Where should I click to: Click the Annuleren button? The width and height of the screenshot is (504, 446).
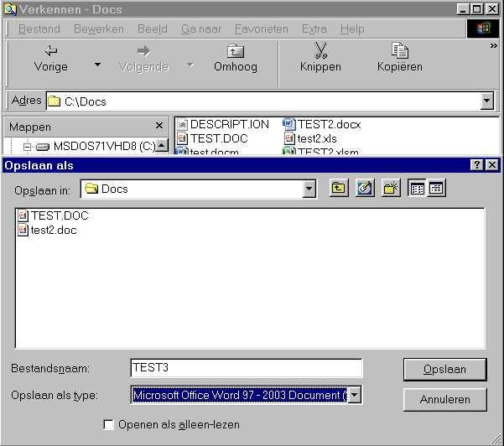(x=444, y=399)
